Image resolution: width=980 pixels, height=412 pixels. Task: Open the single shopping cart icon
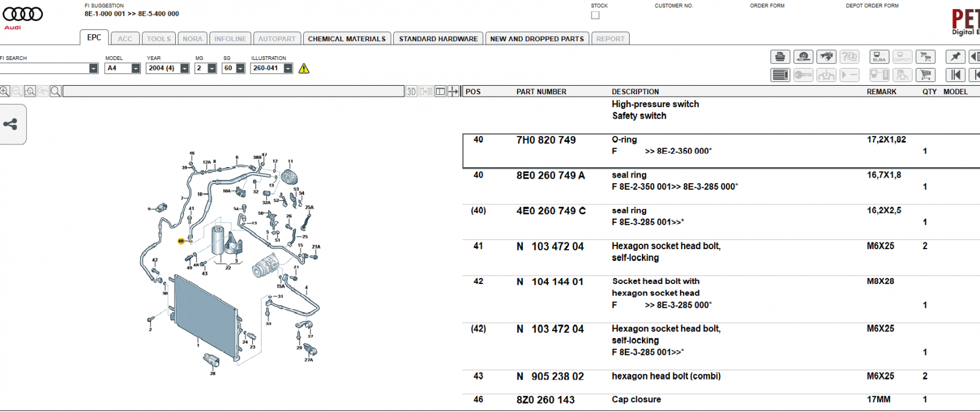(x=925, y=75)
